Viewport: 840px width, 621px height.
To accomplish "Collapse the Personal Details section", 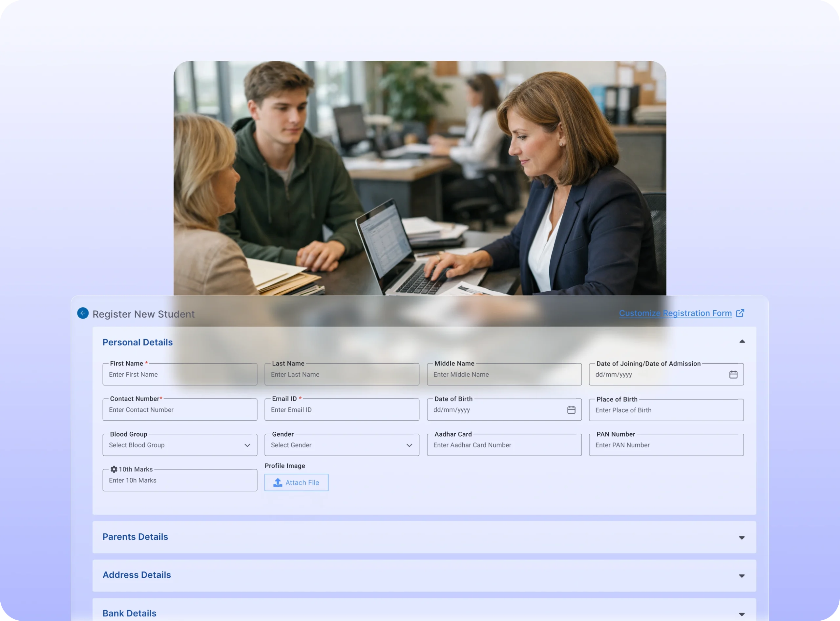I will (x=742, y=342).
